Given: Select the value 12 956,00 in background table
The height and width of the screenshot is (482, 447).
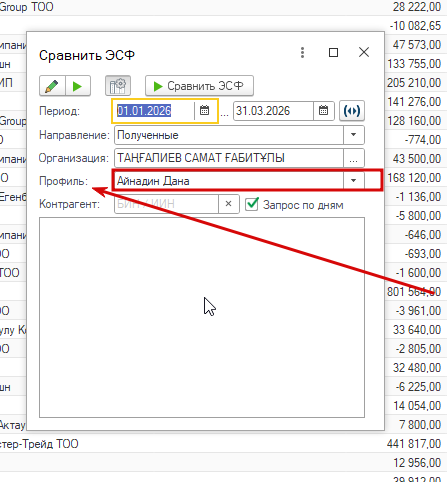Looking at the screenshot, I should pyautogui.click(x=417, y=463).
